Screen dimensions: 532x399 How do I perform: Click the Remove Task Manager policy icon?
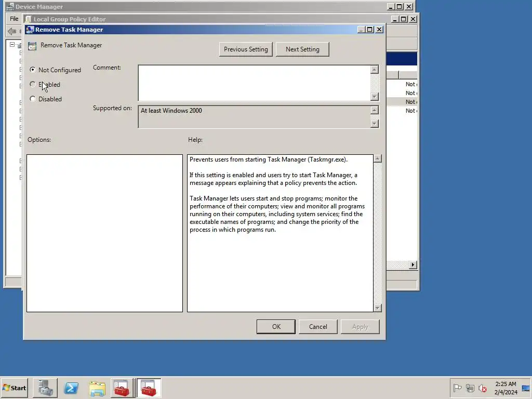click(x=32, y=46)
